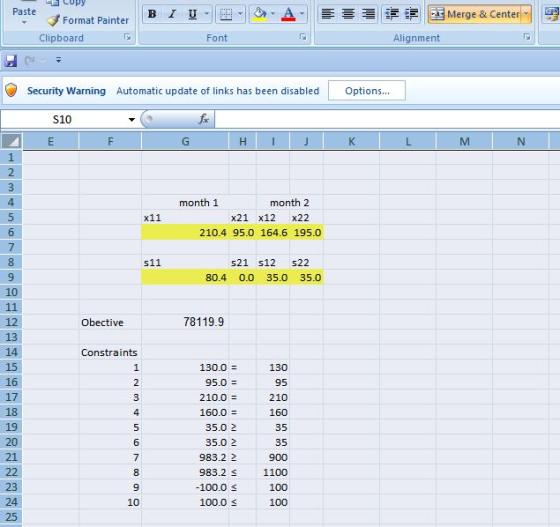Click the red Font Color icon
This screenshot has height=527, width=560.
click(288, 14)
